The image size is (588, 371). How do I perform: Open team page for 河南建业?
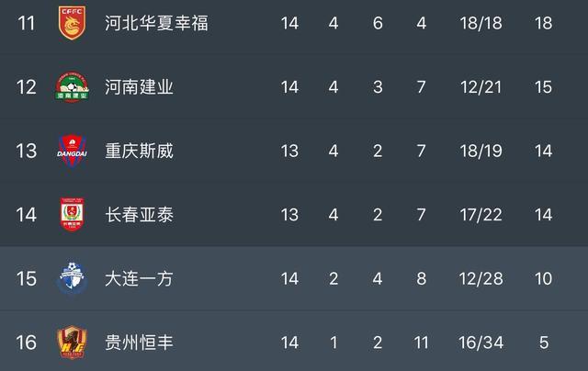[139, 87]
